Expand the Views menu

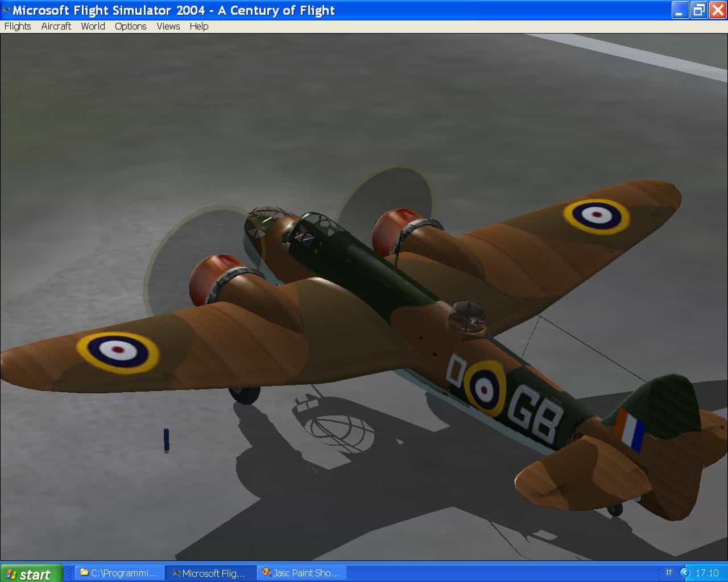tap(168, 26)
